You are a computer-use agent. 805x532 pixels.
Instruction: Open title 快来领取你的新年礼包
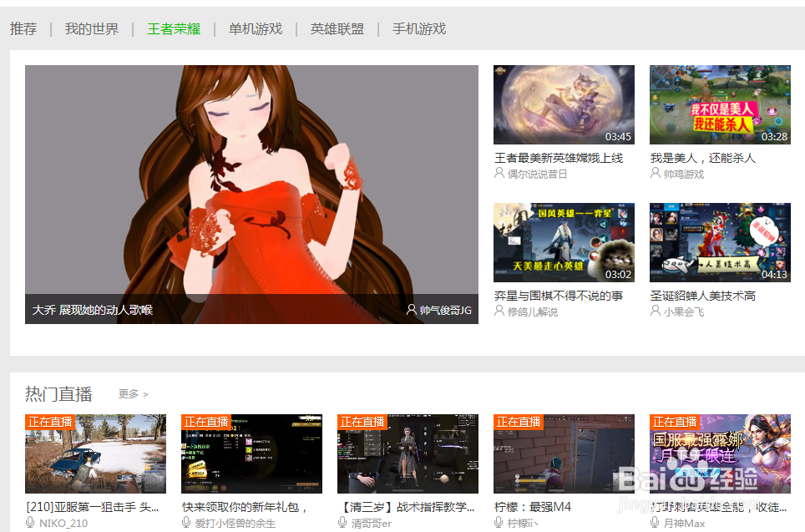246,507
